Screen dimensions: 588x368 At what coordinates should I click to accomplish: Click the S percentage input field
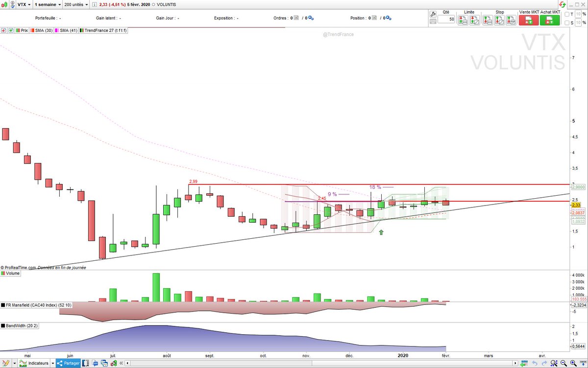pyautogui.click(x=578, y=23)
